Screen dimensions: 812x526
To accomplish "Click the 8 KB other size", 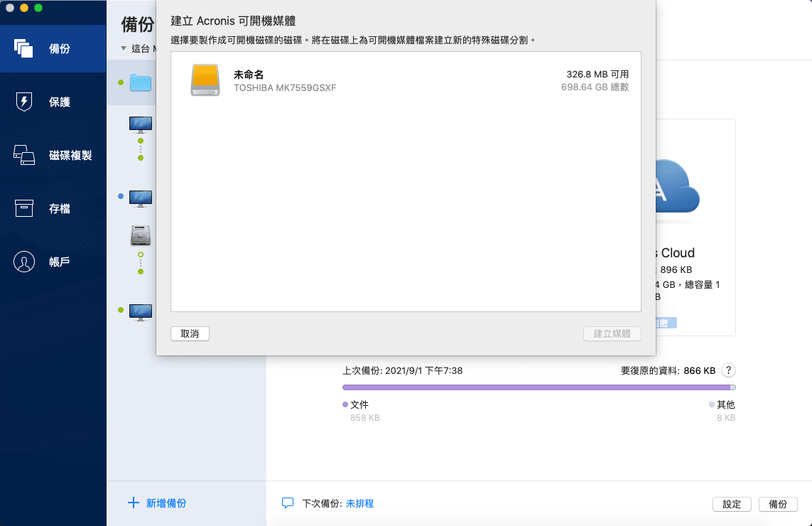I will tap(726, 418).
